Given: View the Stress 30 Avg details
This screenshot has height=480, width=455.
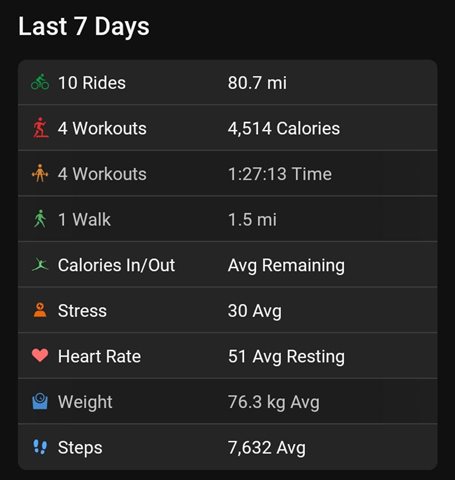Looking at the screenshot, I should 228,310.
